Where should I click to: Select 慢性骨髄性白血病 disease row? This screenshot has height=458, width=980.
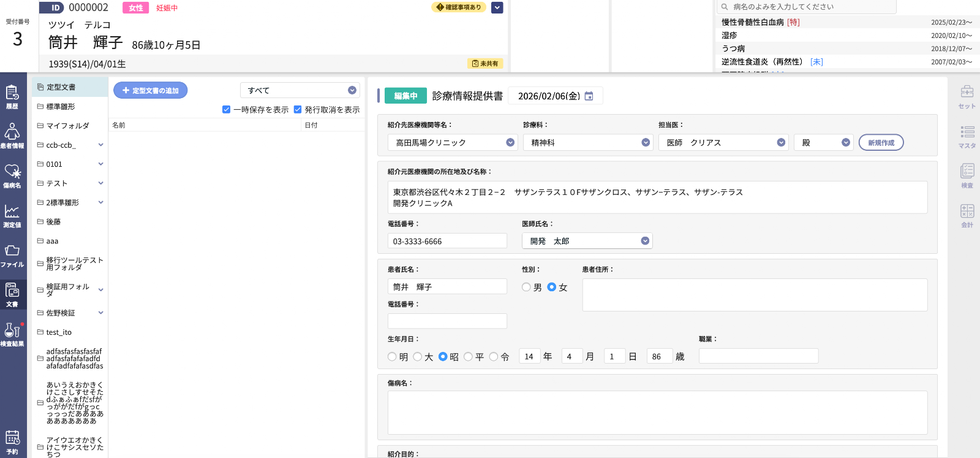pyautogui.click(x=846, y=22)
